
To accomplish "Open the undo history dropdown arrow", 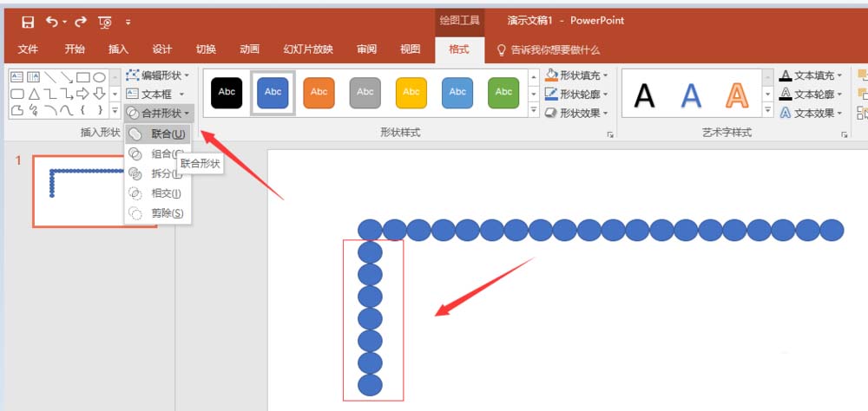I will (x=64, y=23).
